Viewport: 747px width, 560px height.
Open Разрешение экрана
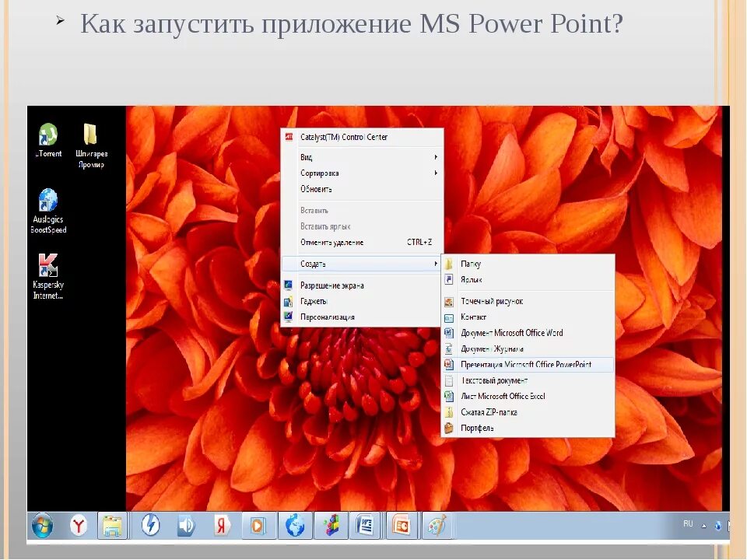pyautogui.click(x=362, y=285)
